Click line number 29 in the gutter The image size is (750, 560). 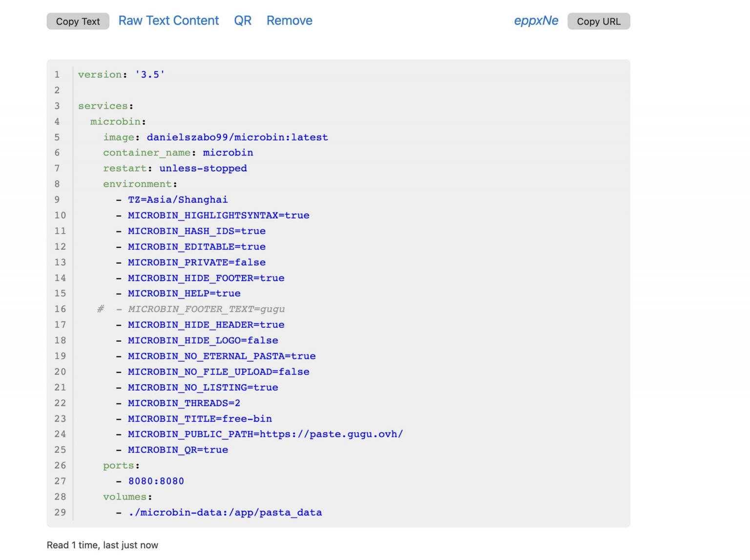(x=60, y=512)
